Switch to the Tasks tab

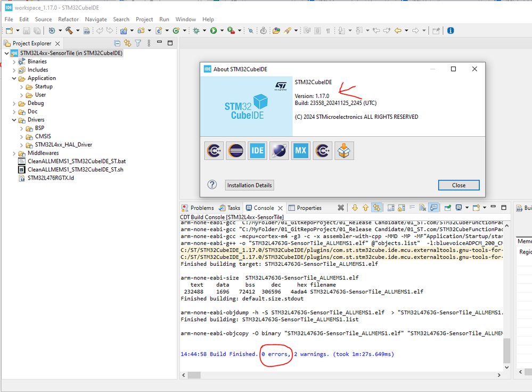[230, 208]
